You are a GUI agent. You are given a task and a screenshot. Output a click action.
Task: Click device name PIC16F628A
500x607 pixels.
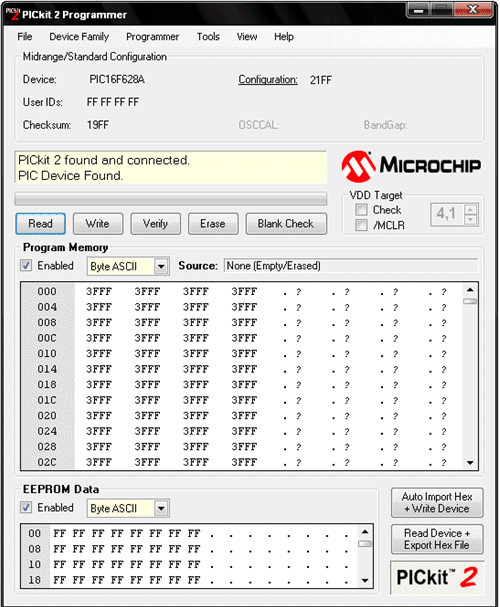point(117,79)
